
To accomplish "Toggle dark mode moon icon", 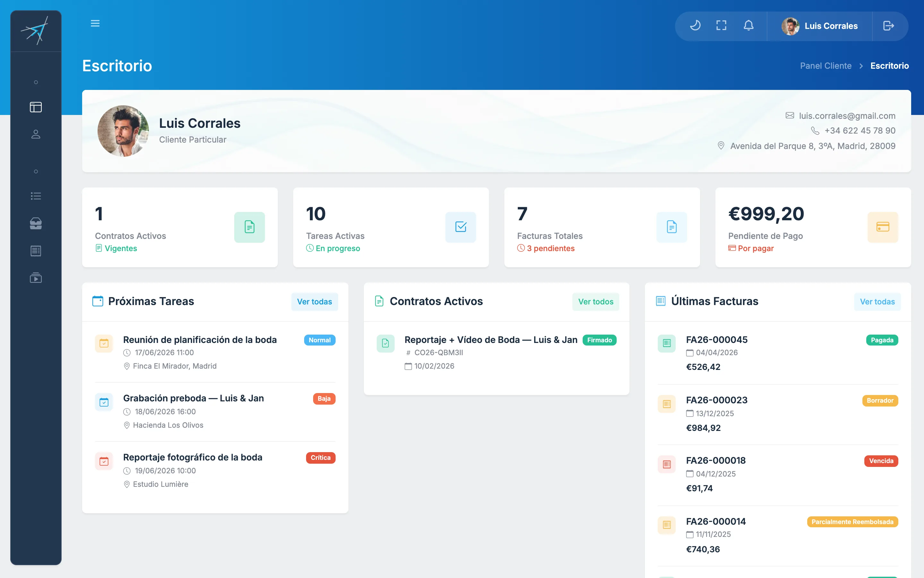I will 695,26.
